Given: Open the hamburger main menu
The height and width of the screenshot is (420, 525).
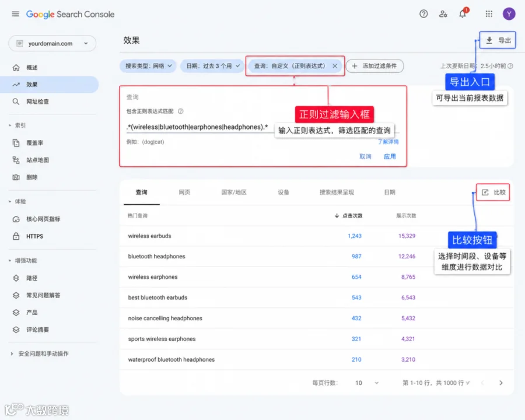Looking at the screenshot, I should pos(15,14).
